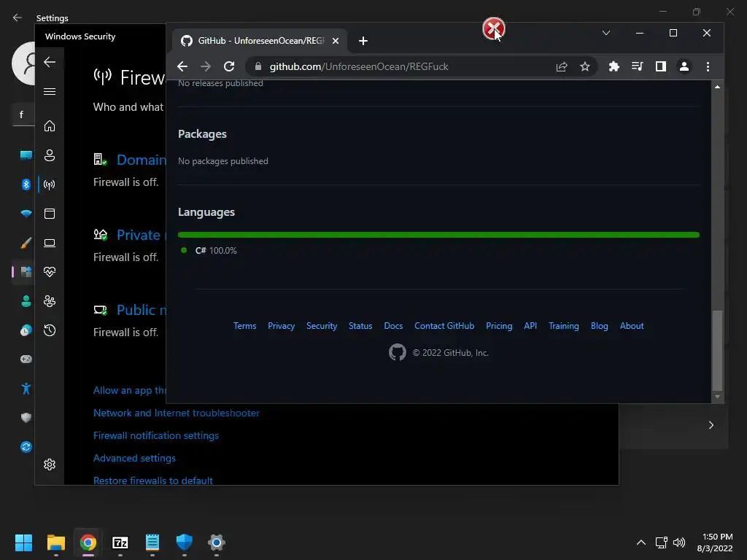Viewport: 747px width, 560px height.
Task: Click the Chrome page scrollbar thumb
Action: pyautogui.click(x=717, y=351)
